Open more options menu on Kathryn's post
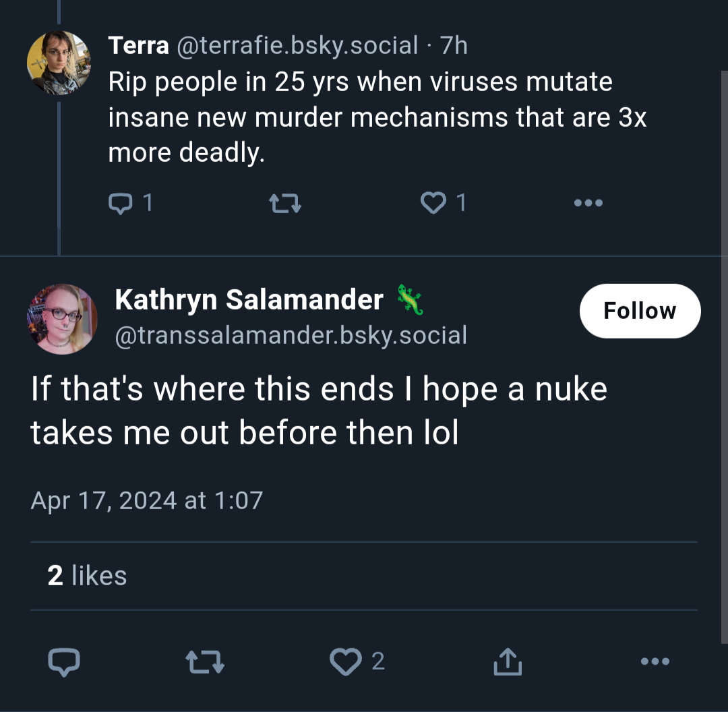728x712 pixels. pyautogui.click(x=655, y=661)
